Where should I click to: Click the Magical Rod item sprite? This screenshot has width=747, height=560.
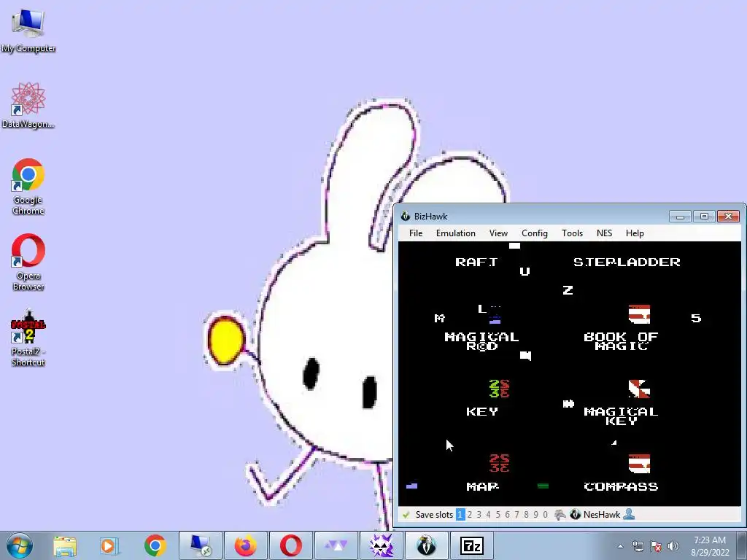495,315
